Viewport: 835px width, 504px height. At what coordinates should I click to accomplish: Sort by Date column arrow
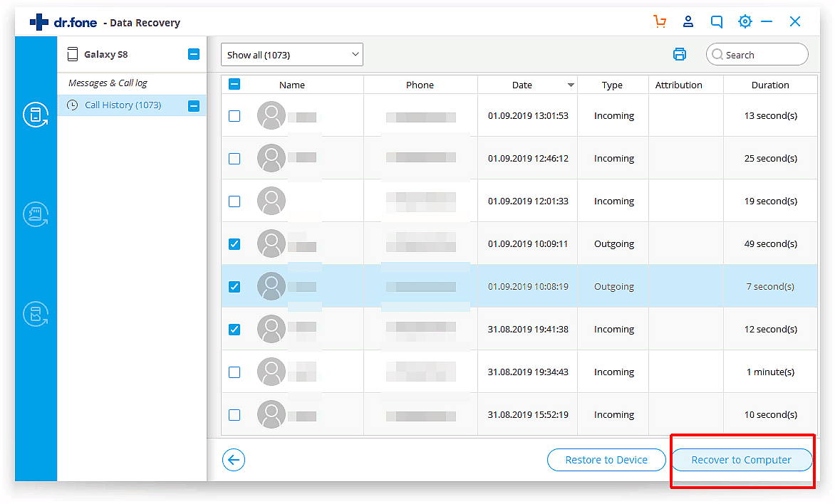click(x=571, y=85)
